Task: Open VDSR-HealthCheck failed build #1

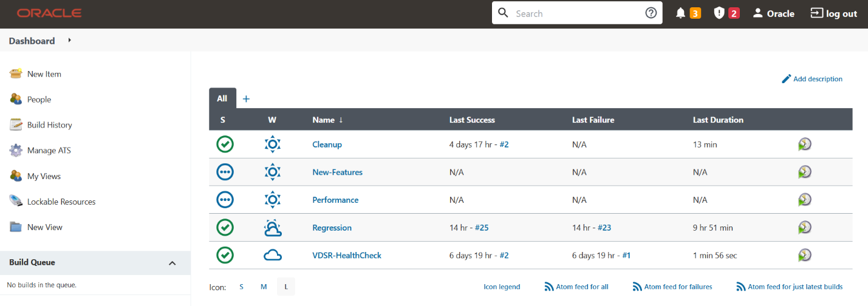Action: pyautogui.click(x=626, y=256)
